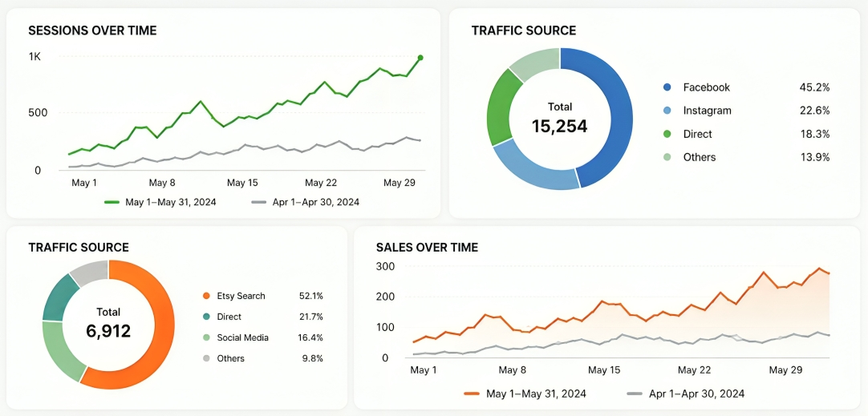868x416 pixels.
Task: Toggle May 1–May 31 series in Sales legend
Action: [x=525, y=394]
